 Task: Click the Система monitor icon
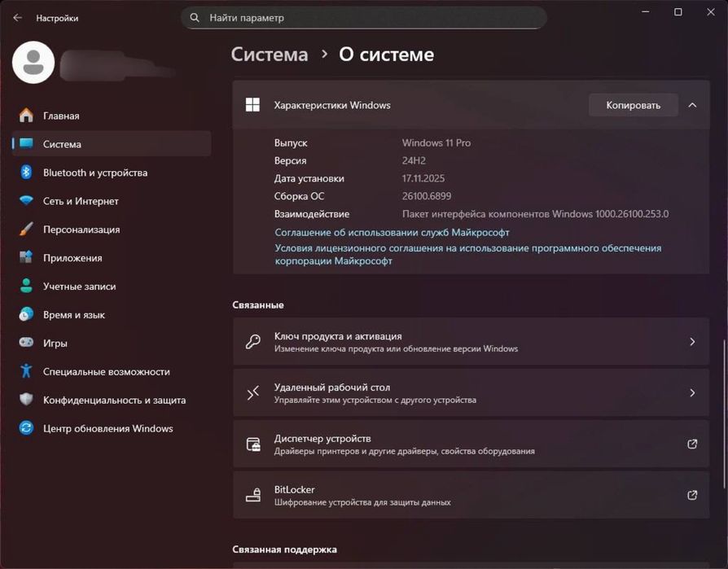(26, 143)
